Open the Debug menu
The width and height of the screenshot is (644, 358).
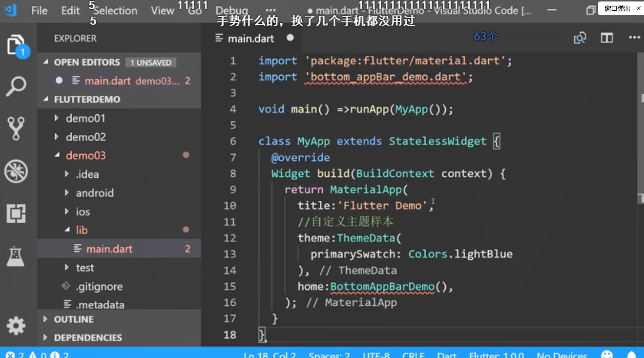[x=231, y=10]
